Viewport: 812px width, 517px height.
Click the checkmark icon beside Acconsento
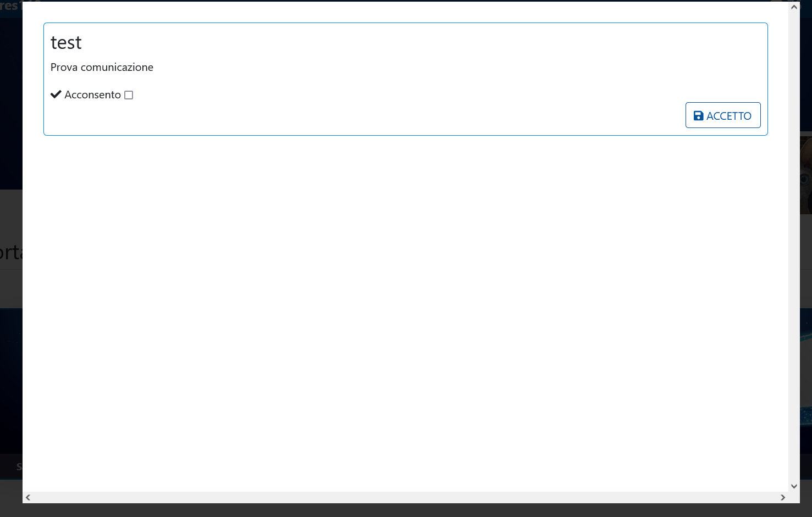56,94
